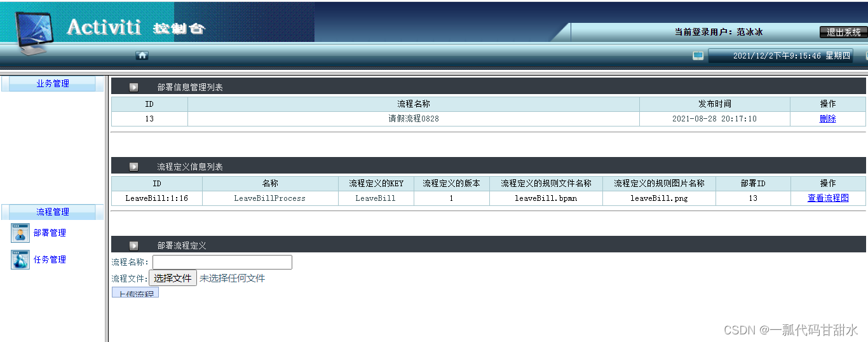Click the logged-in user name 范冰冰
868x342 pixels.
(750, 32)
